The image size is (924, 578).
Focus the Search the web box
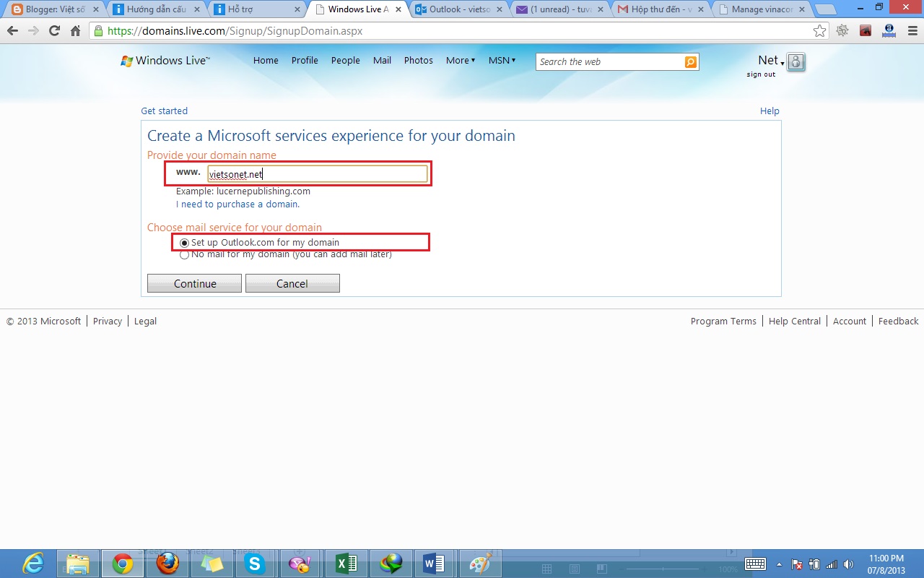[611, 62]
